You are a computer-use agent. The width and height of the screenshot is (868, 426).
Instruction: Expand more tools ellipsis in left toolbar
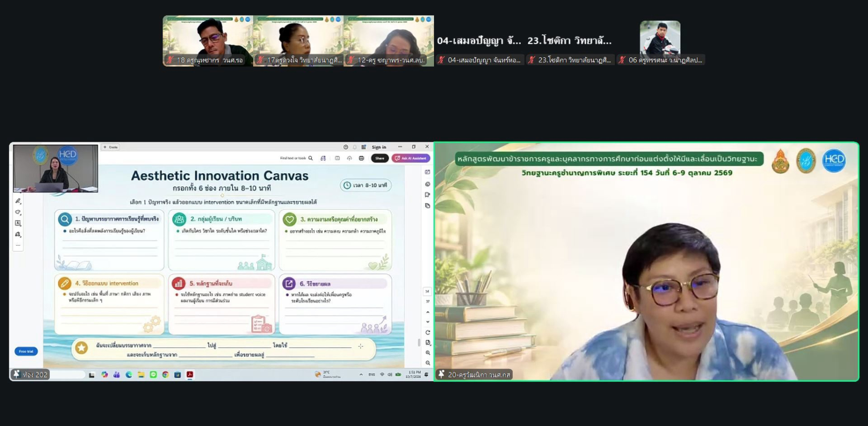18,245
